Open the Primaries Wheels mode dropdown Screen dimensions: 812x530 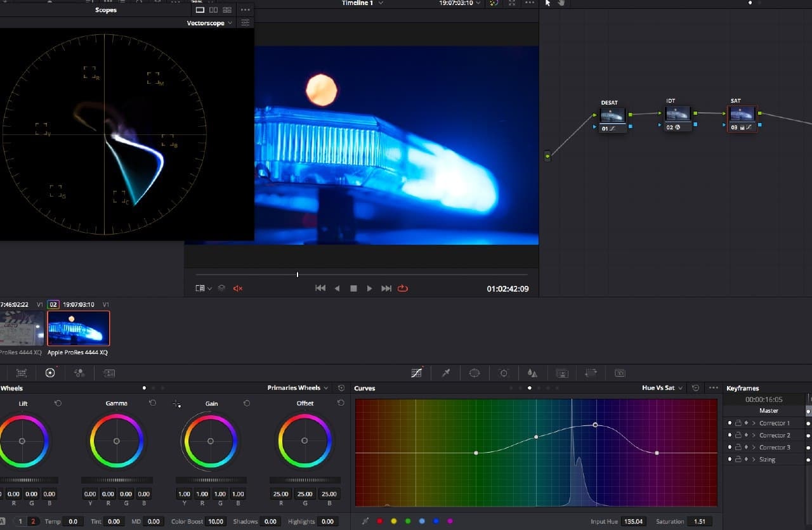click(298, 388)
